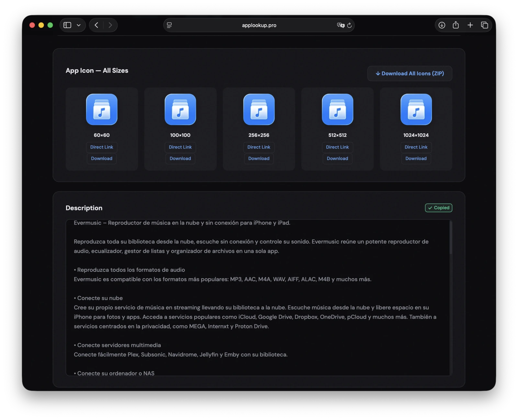Screen dimensions: 518x420
Task: Click the 100×100 app icon thumbnail
Action: [180, 109]
